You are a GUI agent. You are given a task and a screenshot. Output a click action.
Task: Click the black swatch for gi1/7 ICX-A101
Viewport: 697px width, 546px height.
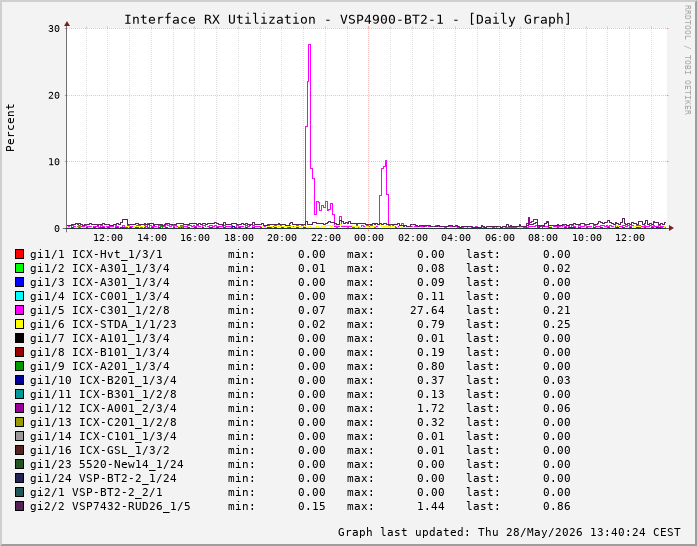pos(19,338)
